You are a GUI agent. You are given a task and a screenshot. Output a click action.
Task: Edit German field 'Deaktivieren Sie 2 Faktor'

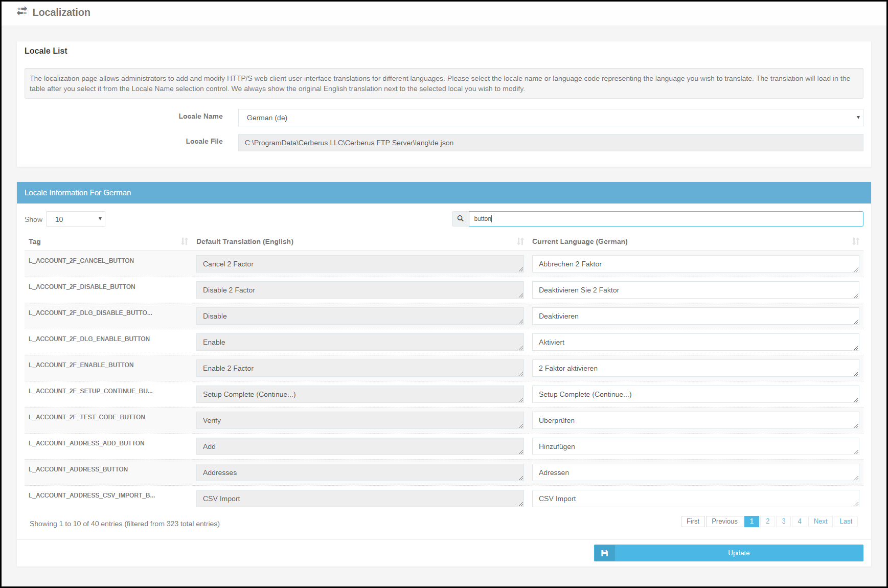695,290
